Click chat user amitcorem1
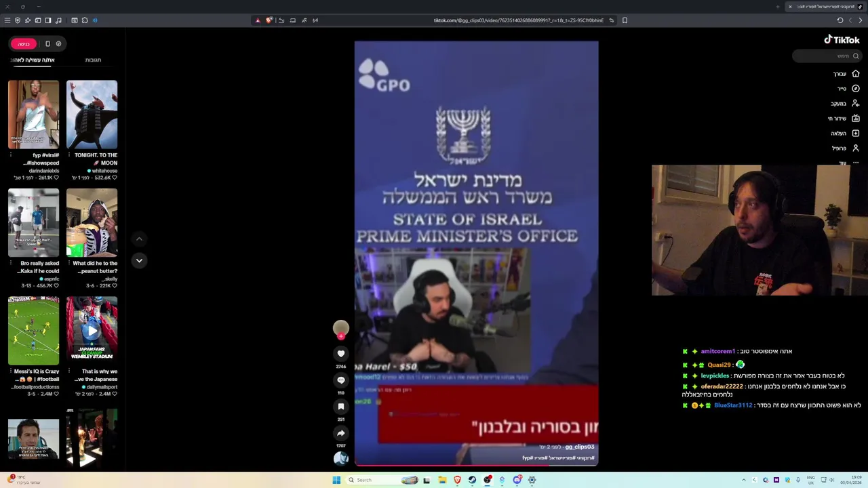Screen dimensions: 868x488 tap(717, 351)
